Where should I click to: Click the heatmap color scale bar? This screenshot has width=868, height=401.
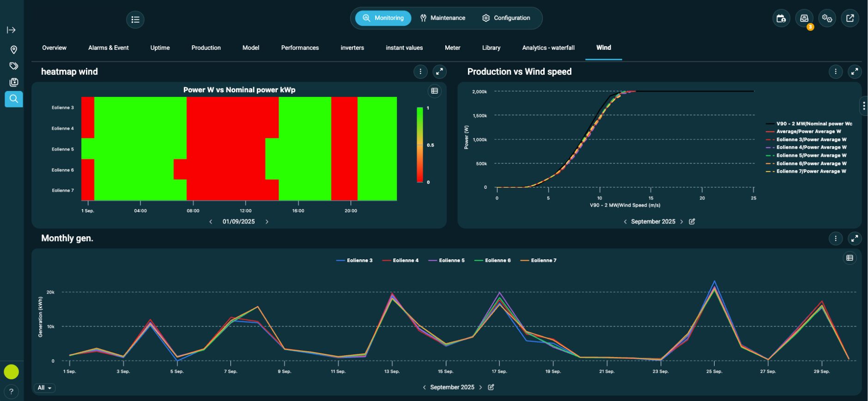420,145
